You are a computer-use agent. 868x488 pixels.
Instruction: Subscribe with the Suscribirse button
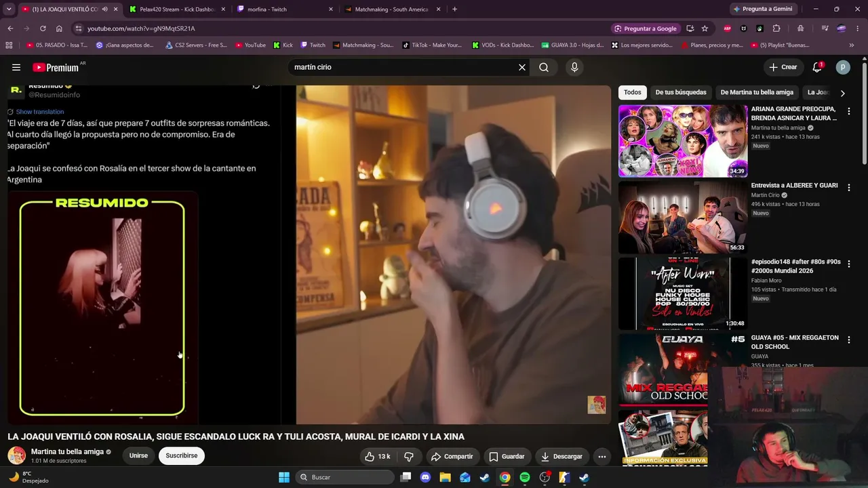pos(182,455)
